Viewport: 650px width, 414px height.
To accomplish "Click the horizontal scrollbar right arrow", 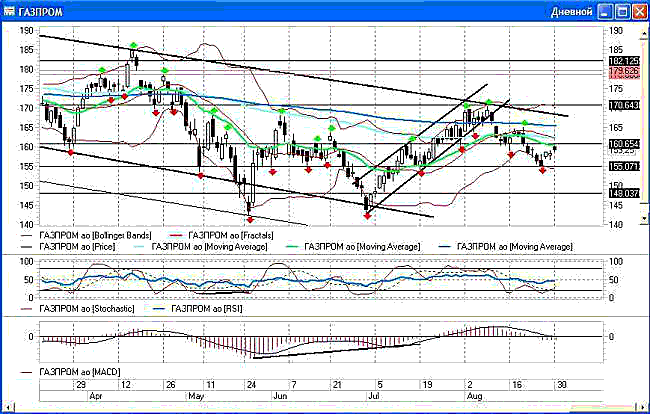I will 641,407.
